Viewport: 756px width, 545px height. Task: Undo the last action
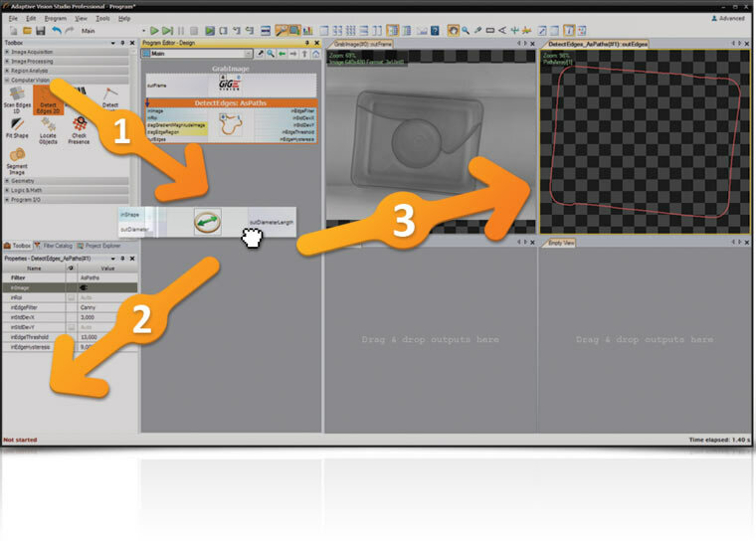(57, 31)
